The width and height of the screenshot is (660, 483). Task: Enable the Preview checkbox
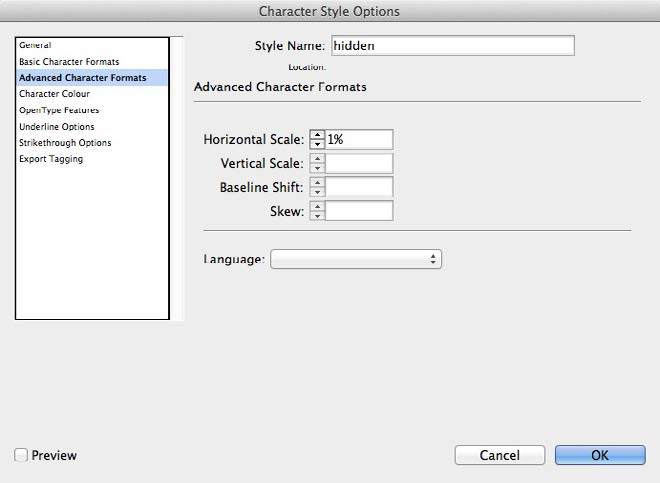click(21, 455)
